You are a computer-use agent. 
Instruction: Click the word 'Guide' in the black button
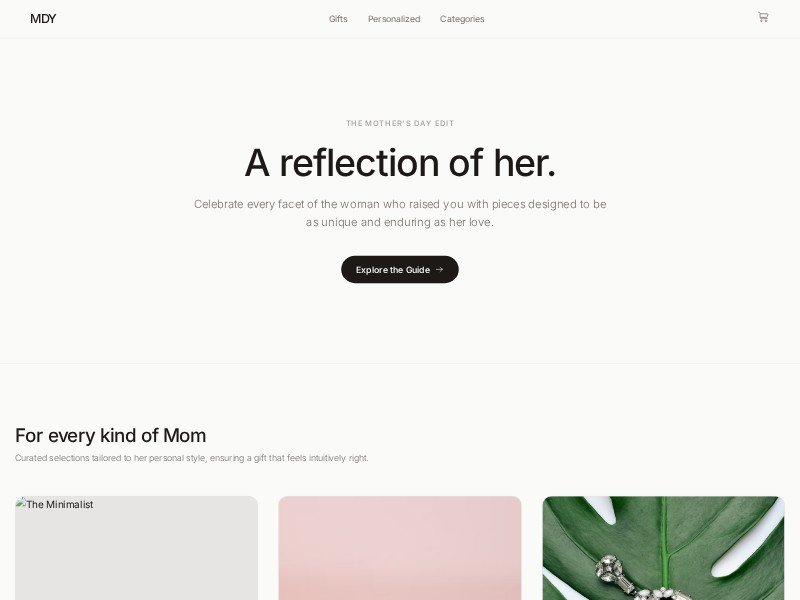[x=418, y=269]
